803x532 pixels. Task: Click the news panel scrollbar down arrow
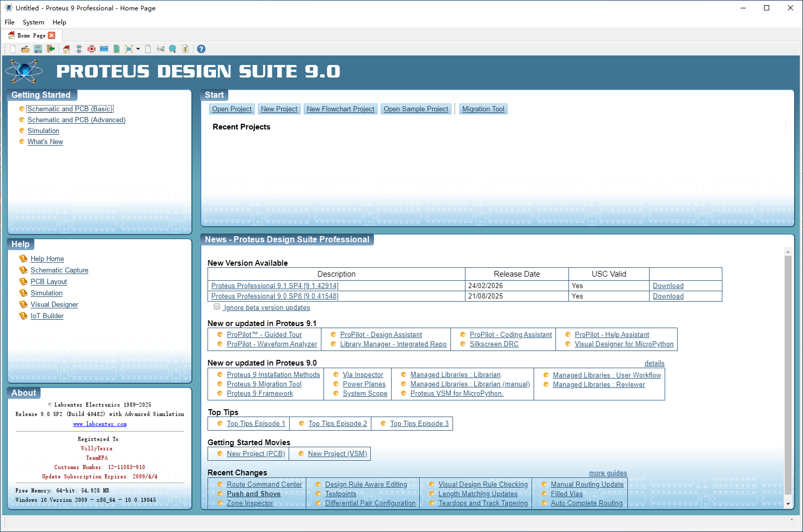tap(788, 503)
